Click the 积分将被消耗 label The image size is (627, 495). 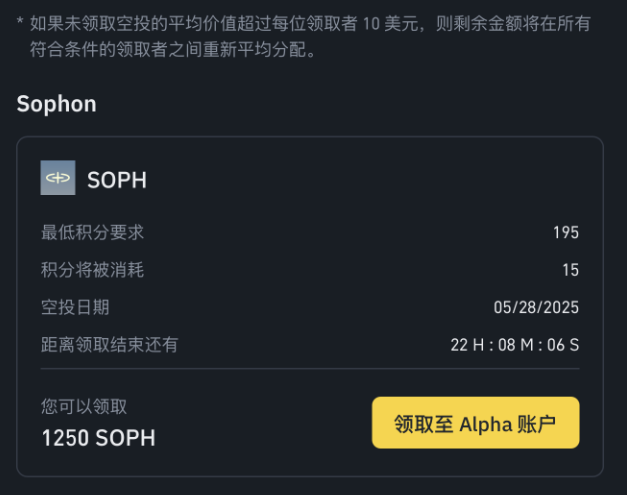(92, 269)
